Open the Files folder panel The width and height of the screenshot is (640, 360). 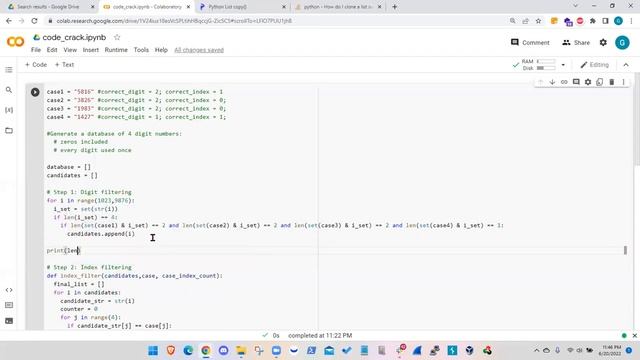pyautogui.click(x=9, y=130)
